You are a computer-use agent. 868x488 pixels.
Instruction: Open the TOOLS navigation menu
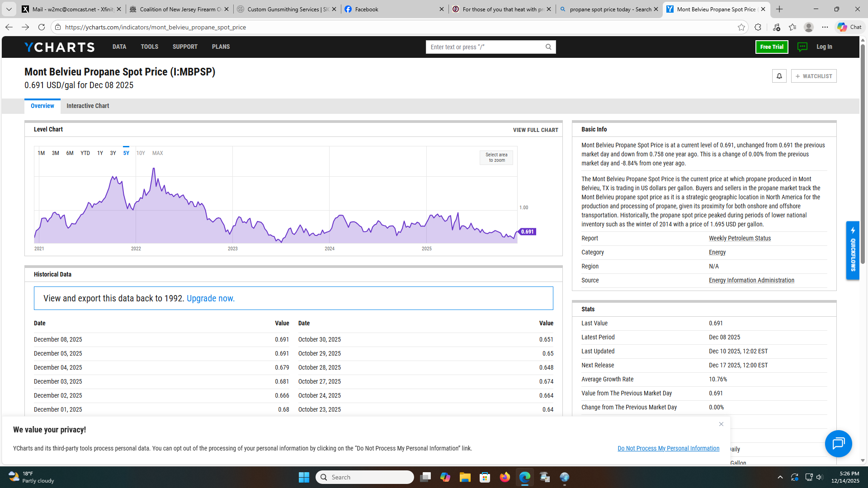[149, 47]
